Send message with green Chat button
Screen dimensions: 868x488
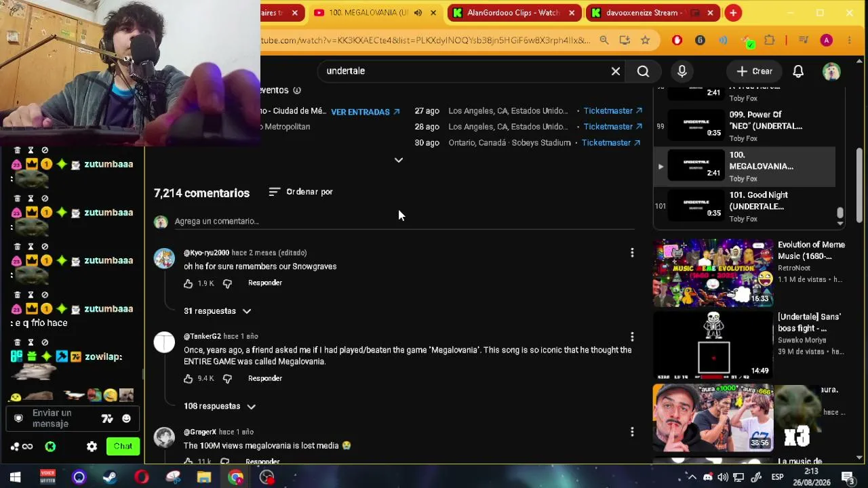pyautogui.click(x=123, y=447)
